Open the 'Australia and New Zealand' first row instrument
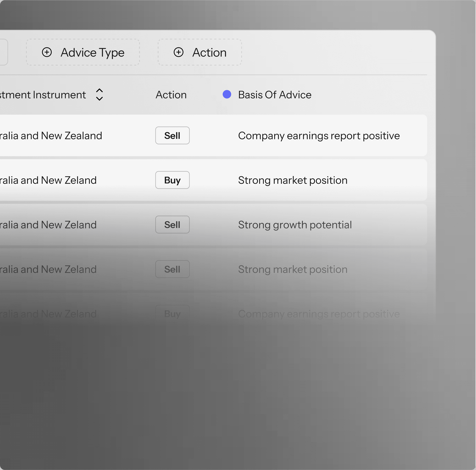Viewport: 476px width, 470px height. (x=51, y=136)
